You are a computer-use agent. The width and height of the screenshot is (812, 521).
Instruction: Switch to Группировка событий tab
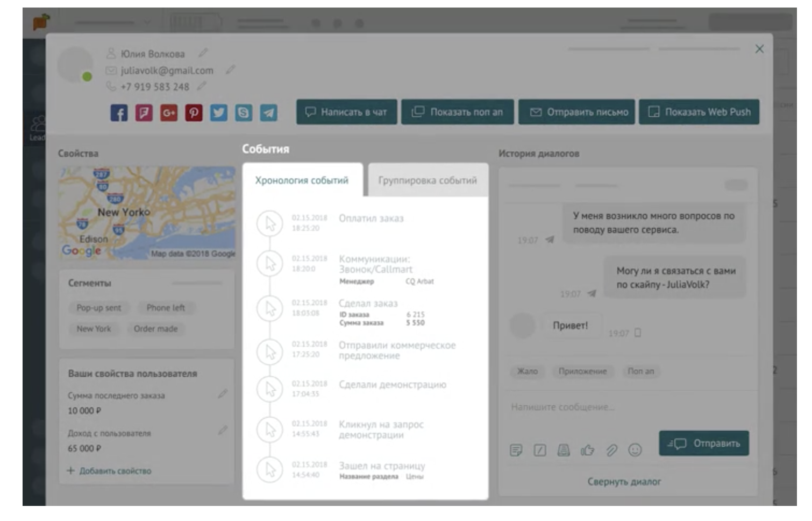(428, 180)
